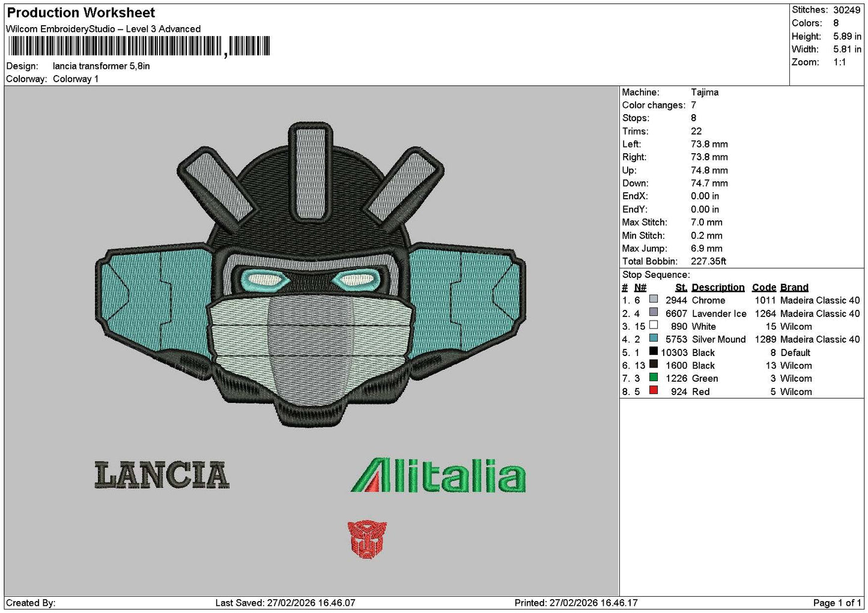
Task: Click design name 'lancia transformer 5,8in'
Action: pyautogui.click(x=102, y=66)
